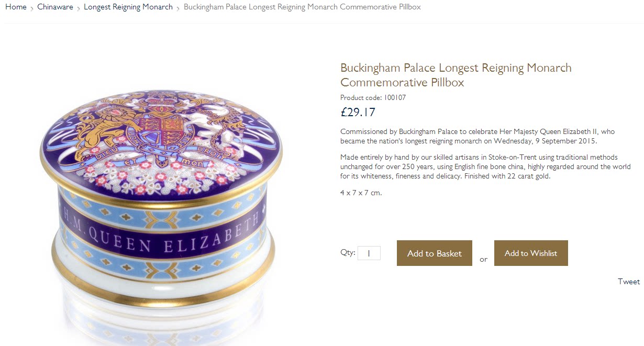Click the product title heading
The height and width of the screenshot is (346, 644).
coord(456,75)
